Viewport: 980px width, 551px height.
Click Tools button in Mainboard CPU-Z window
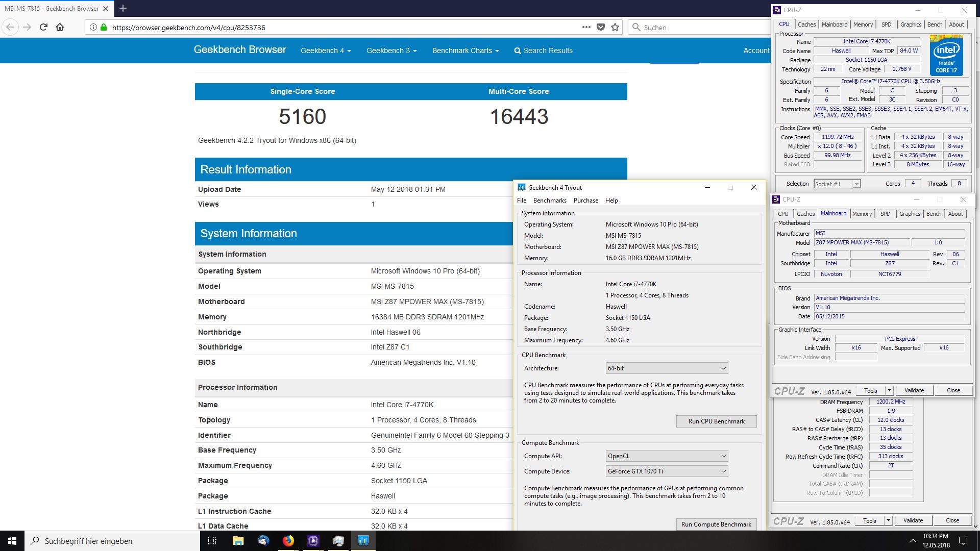871,390
